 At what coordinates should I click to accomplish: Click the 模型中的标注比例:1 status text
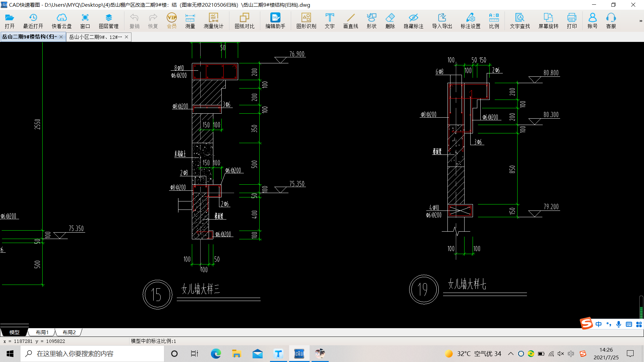[153, 341]
